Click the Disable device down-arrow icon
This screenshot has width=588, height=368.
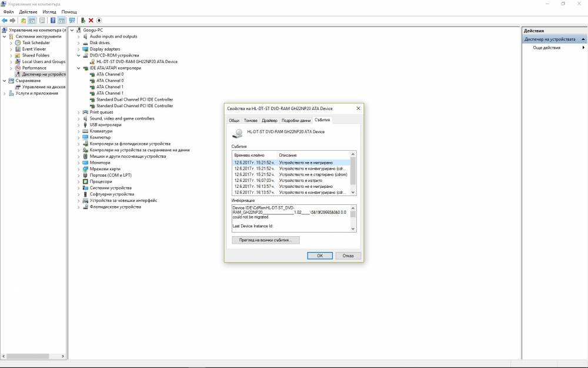point(99,20)
